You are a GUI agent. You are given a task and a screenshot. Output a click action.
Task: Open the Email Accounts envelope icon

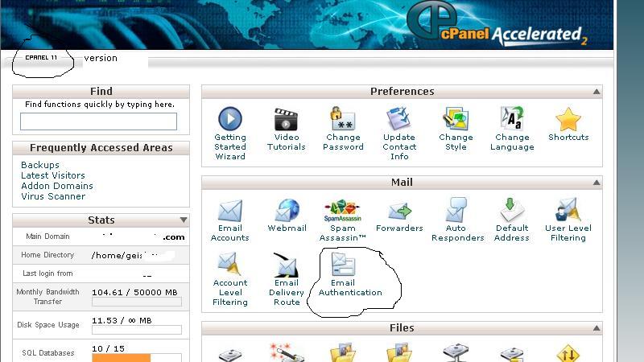coord(230,211)
